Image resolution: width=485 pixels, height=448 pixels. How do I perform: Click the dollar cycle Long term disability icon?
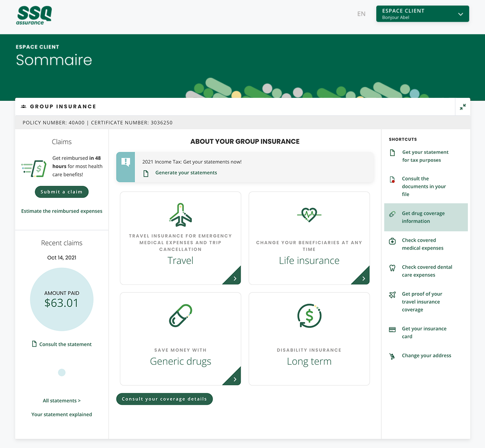[309, 315]
